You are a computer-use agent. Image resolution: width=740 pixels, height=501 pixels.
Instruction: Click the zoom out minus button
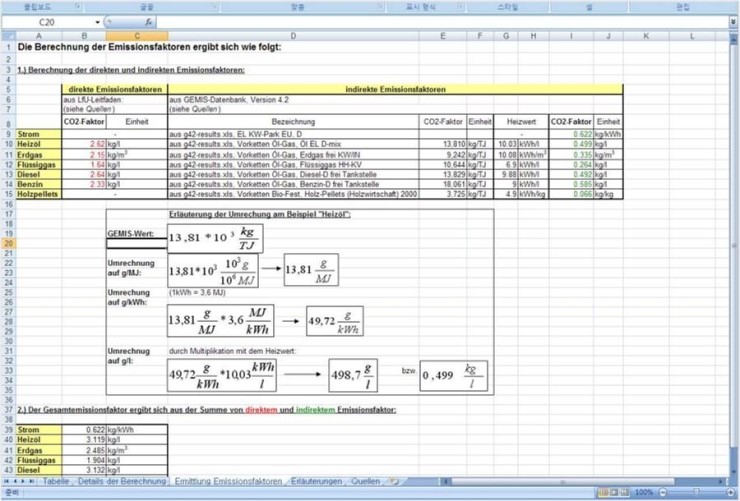pyautogui.click(x=662, y=493)
